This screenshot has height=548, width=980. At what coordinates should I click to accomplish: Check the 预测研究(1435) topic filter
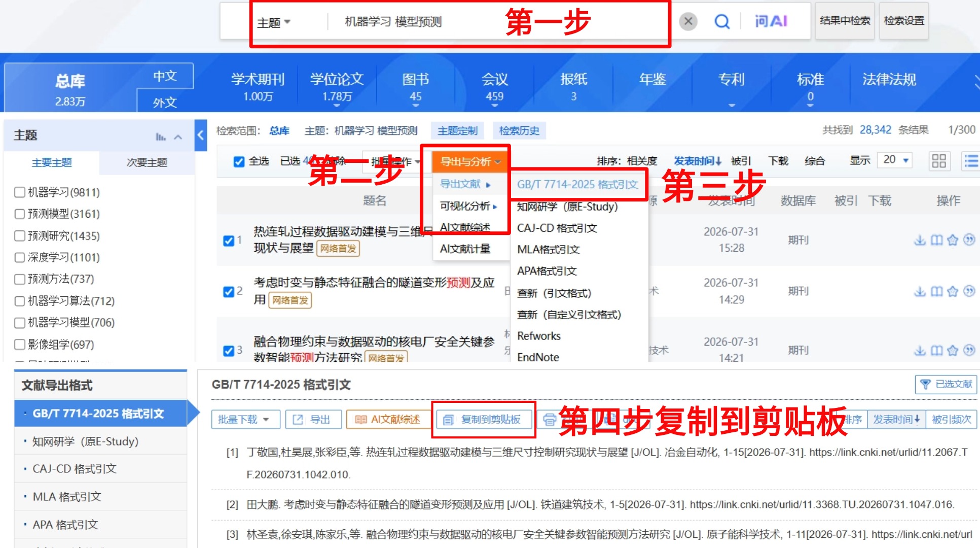[x=20, y=236]
